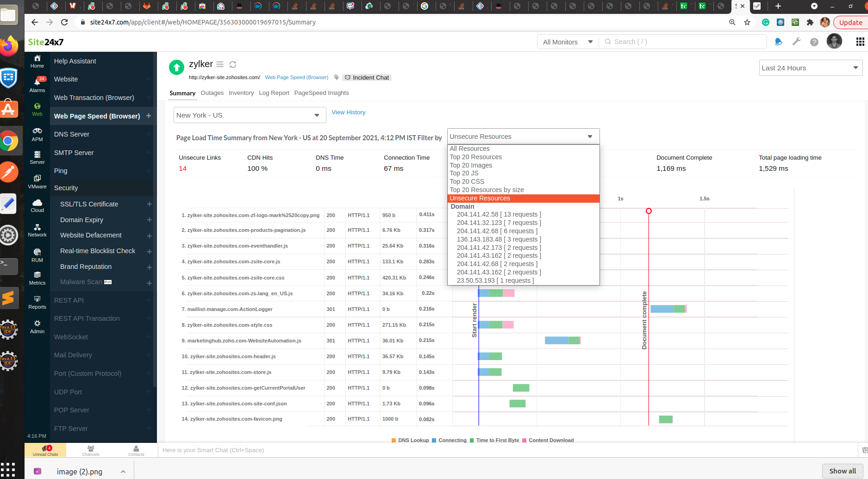The height and width of the screenshot is (479, 868).
Task: Open Unread Chats in the bottom bar
Action: (45, 450)
